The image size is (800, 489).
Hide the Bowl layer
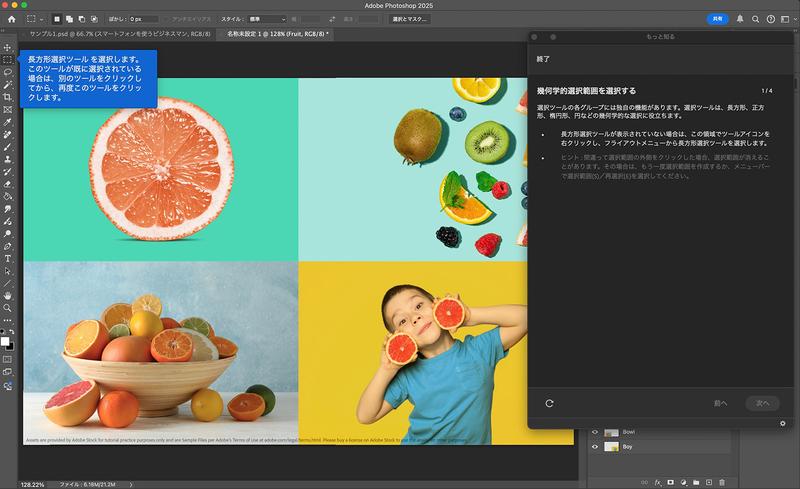[595, 432]
